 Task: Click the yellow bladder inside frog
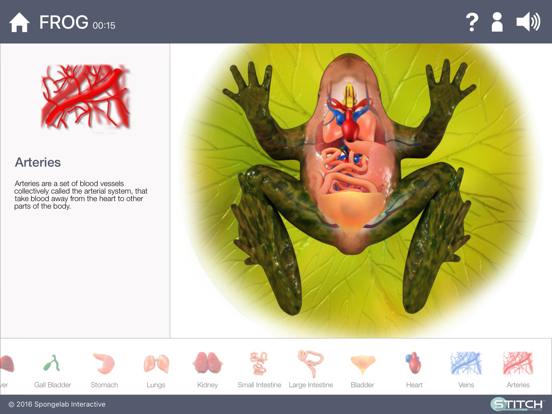(x=350, y=211)
